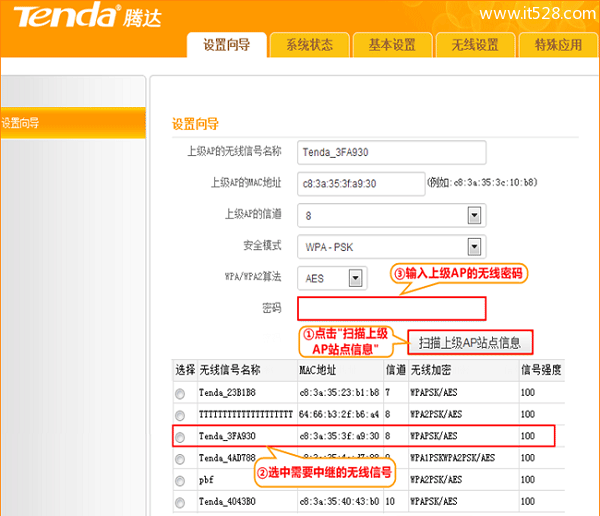
Task: Click the upstream AP MAC address field
Action: 361,184
